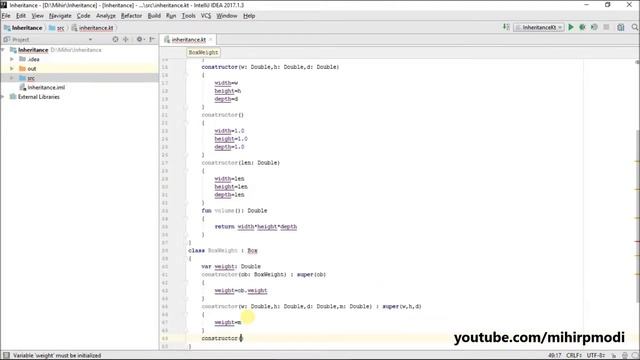The image size is (640, 360).
Task: Open the Analyze menu
Action: [106, 16]
